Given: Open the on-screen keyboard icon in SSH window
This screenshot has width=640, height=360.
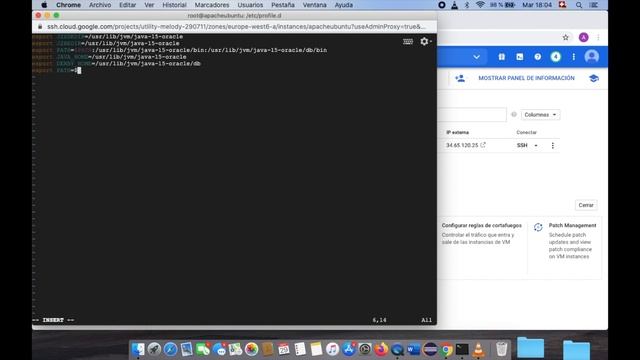Looking at the screenshot, I should click(408, 42).
